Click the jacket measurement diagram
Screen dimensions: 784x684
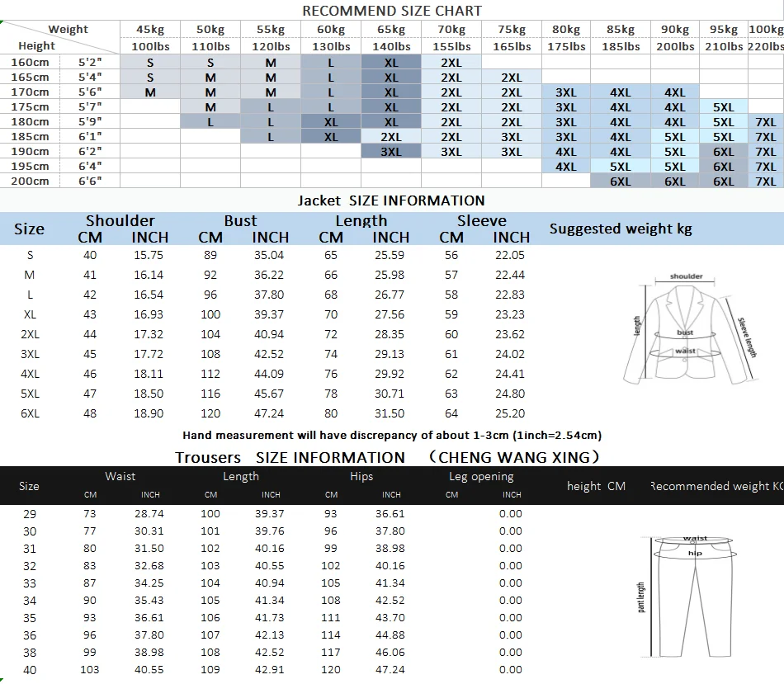click(x=691, y=329)
